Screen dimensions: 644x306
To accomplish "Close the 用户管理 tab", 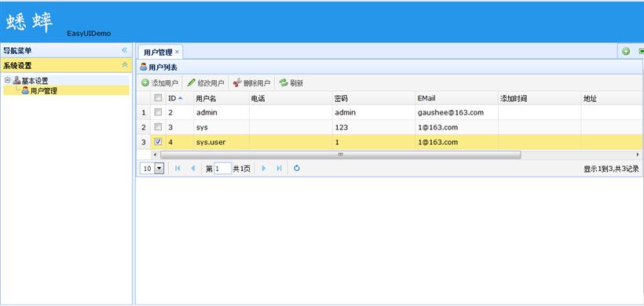I will (x=177, y=52).
